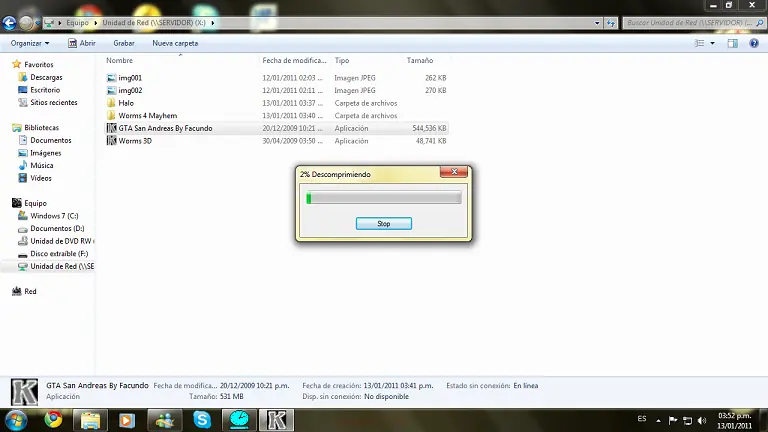The width and height of the screenshot is (768, 432).
Task: Open Documentos (D:) drive
Action: coord(57,228)
